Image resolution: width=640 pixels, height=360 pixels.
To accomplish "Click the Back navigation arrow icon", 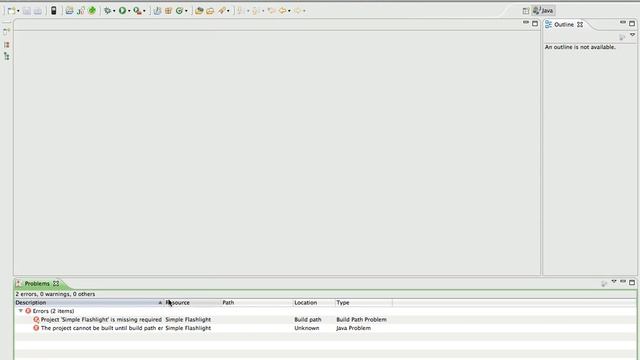I will [x=282, y=11].
